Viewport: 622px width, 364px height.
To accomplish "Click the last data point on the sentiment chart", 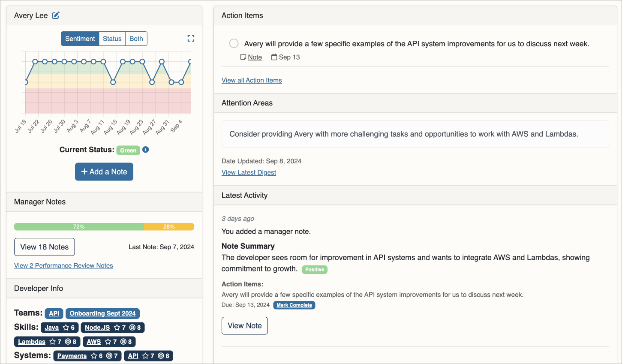I will 189,62.
